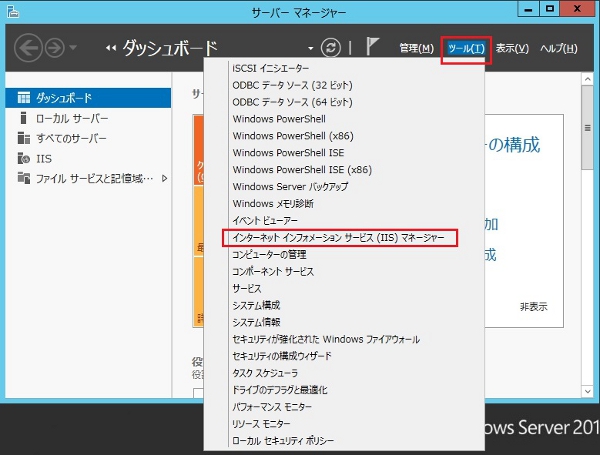Select ダッシュボード in the left pane
The height and width of the screenshot is (455, 600).
(x=88, y=98)
